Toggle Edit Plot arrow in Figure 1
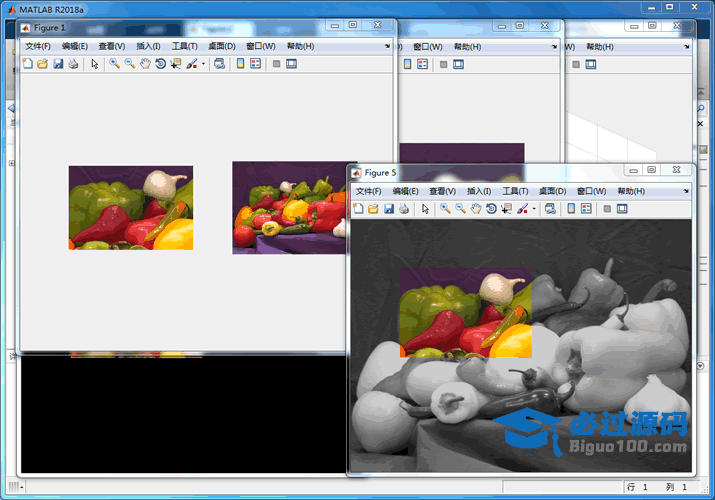The height and width of the screenshot is (500, 715). click(x=95, y=64)
